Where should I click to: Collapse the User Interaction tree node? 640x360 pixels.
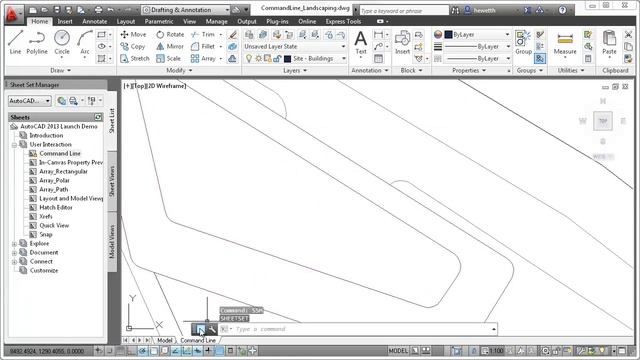(x=14, y=145)
